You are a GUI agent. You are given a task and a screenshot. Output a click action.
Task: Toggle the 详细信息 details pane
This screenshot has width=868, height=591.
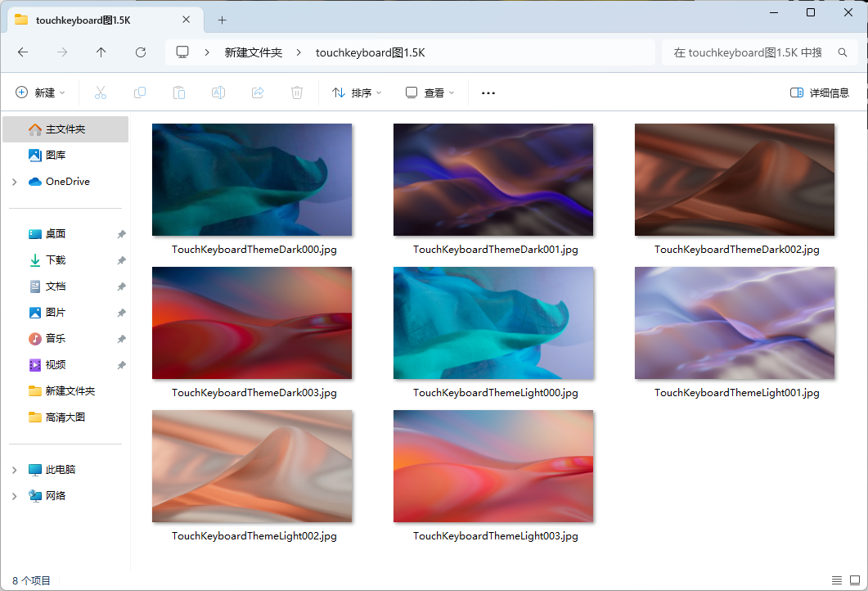pos(820,92)
